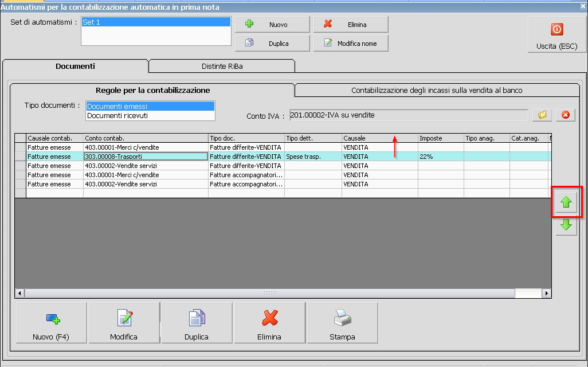Select Documenti ricevuti document type
588x367 pixels.
150,116
